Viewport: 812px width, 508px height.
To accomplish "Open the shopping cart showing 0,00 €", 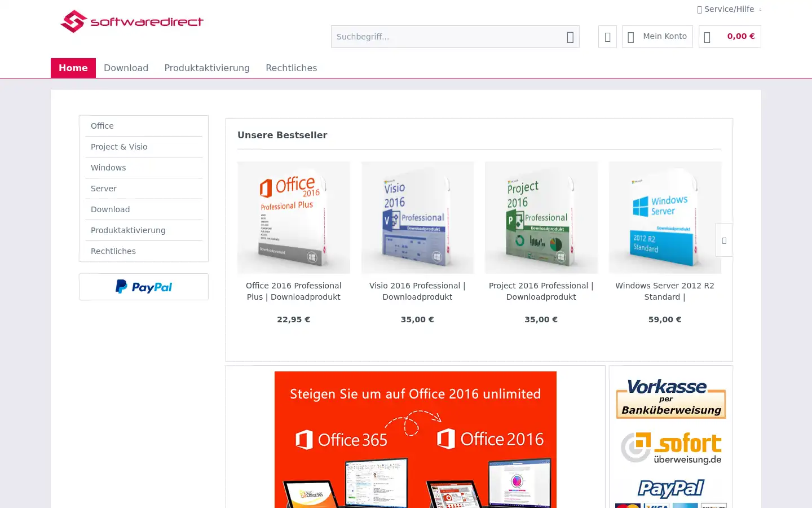I will point(730,37).
